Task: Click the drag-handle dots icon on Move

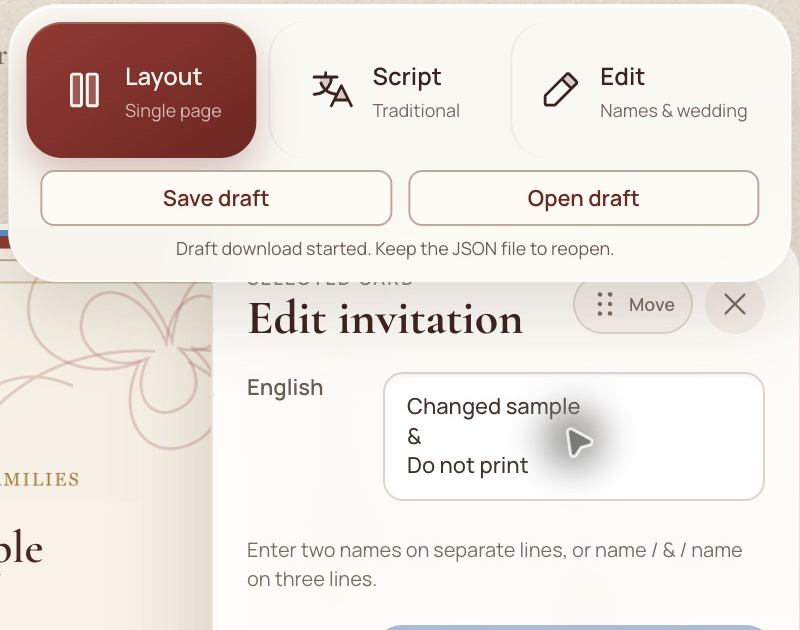Action: click(605, 305)
